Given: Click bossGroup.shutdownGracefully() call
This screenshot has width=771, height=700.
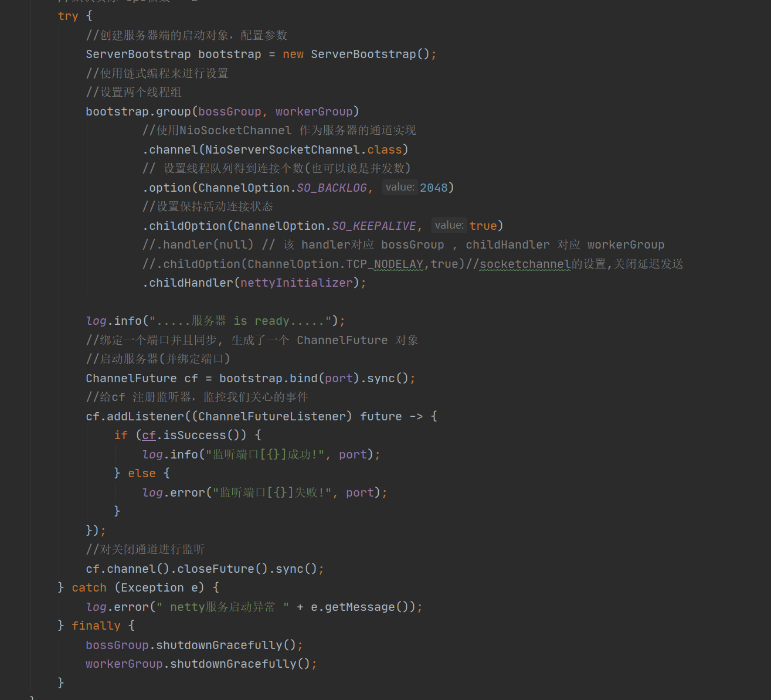Looking at the screenshot, I should coord(193,644).
